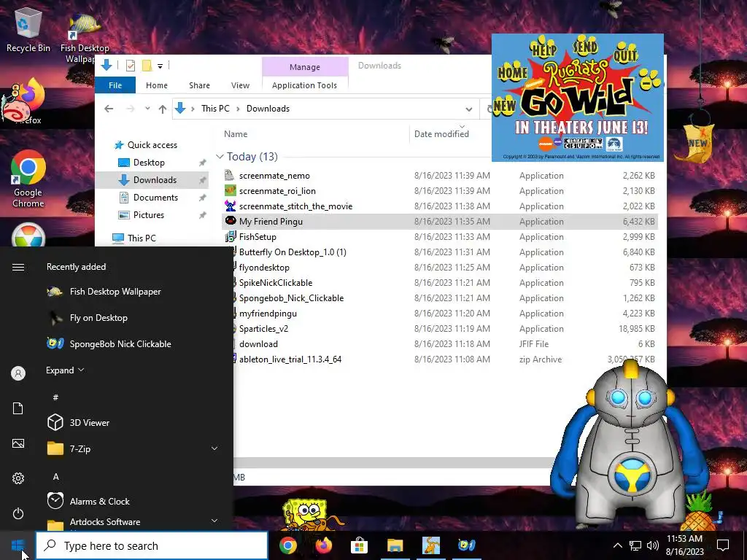The height and width of the screenshot is (560, 747).
Task: Click the Explorer back arrow
Action: (109, 109)
